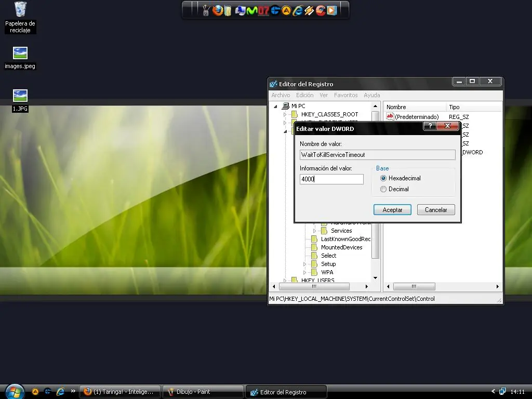Screen dimensions: 532x399
Task: Open the Favoritos menu
Action: coord(345,95)
